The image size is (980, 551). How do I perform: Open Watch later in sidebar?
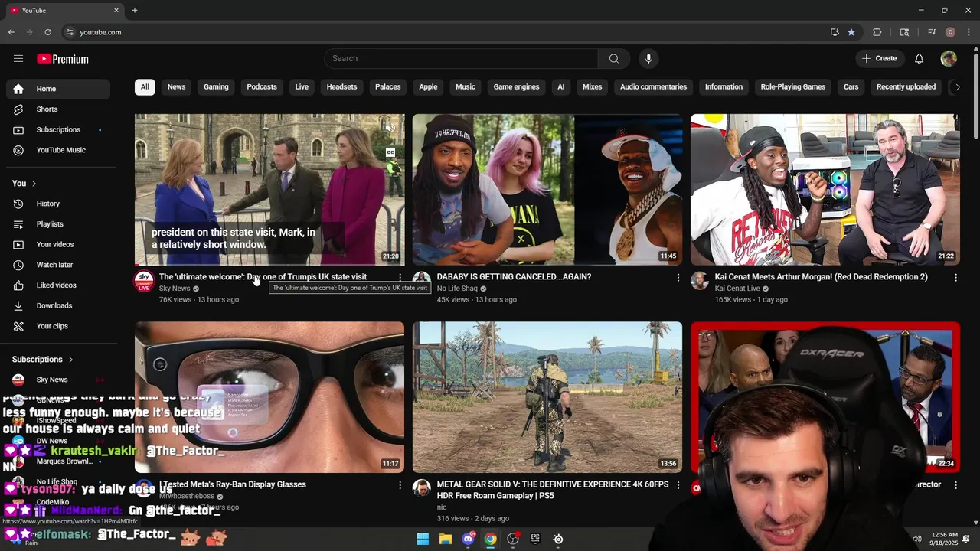click(58, 265)
